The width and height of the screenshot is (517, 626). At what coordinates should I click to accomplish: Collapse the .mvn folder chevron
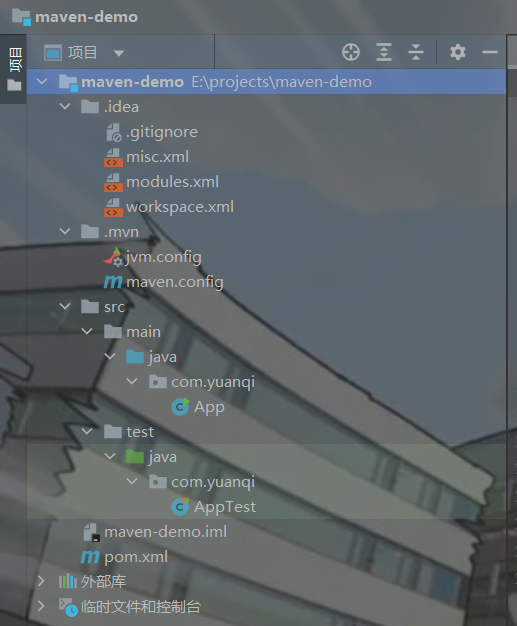pos(65,232)
